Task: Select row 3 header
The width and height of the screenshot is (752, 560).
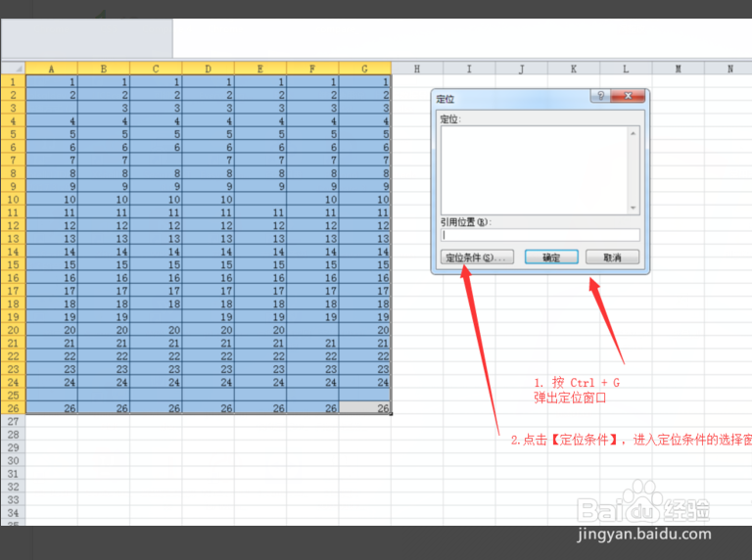Action: [x=13, y=108]
